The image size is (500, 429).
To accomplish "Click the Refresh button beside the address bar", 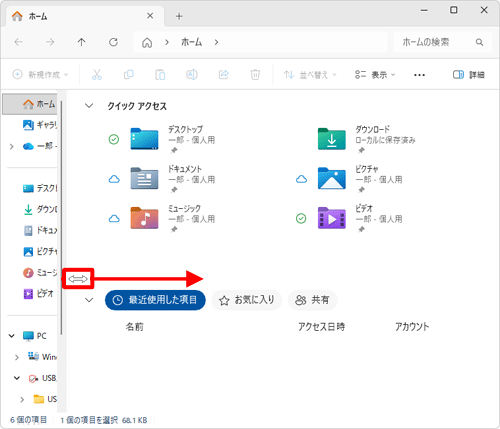I will coord(113,42).
